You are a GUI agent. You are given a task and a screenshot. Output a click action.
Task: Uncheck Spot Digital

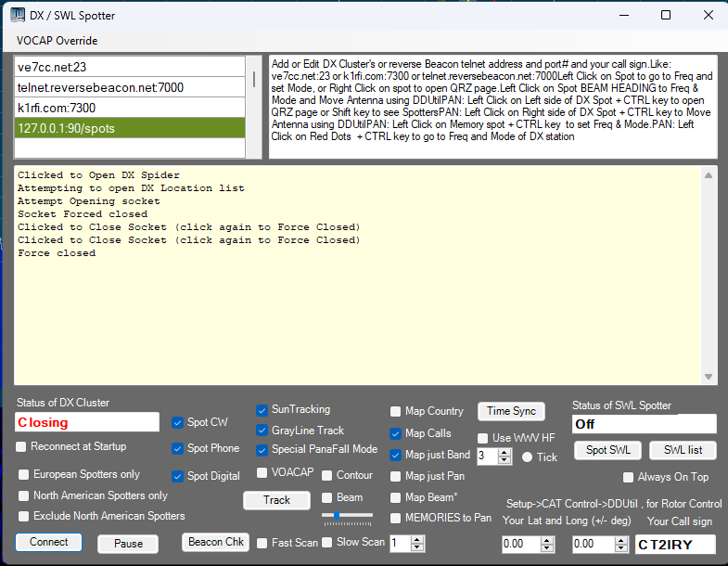point(177,476)
